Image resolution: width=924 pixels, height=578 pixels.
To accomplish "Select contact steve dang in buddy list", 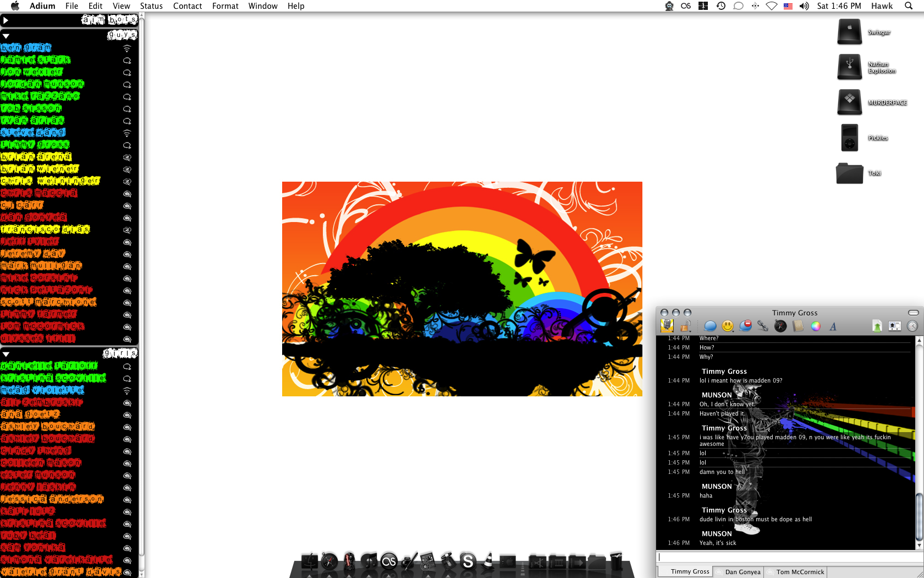I will [x=69, y=133].
